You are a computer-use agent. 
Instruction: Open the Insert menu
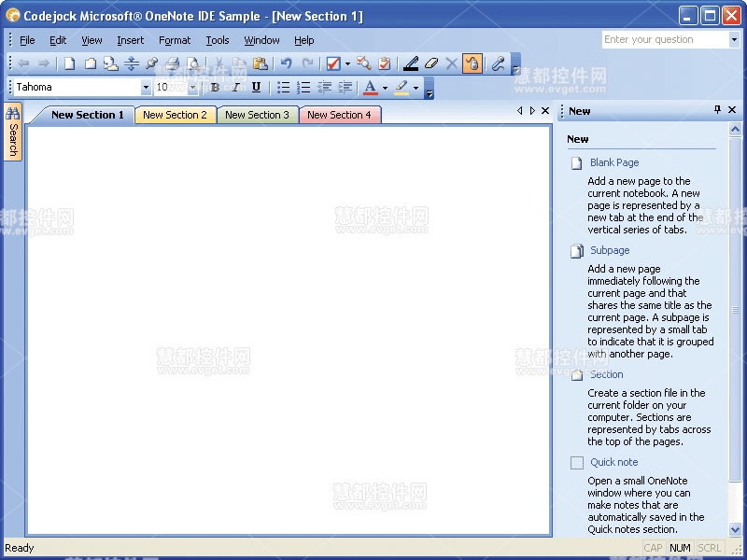131,40
